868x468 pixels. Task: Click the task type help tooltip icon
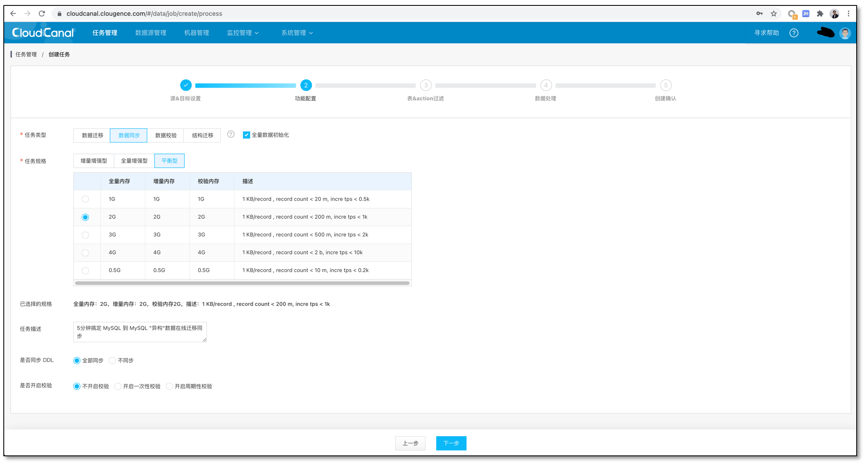(x=231, y=135)
